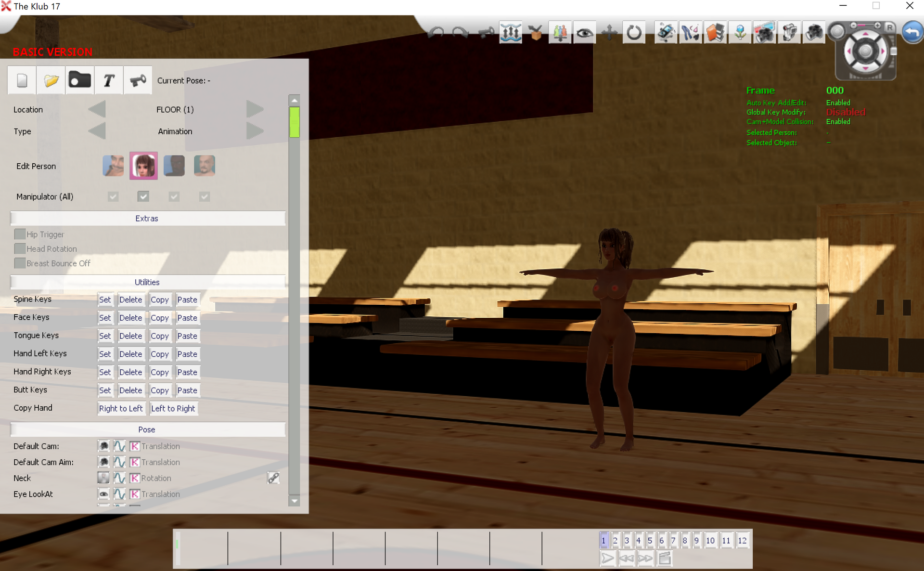The image size is (924, 571).
Task: Enable the Head Rotation checkbox
Action: click(20, 248)
